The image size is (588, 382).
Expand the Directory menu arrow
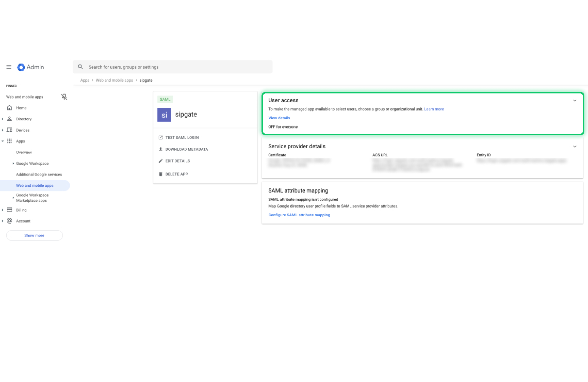point(3,119)
